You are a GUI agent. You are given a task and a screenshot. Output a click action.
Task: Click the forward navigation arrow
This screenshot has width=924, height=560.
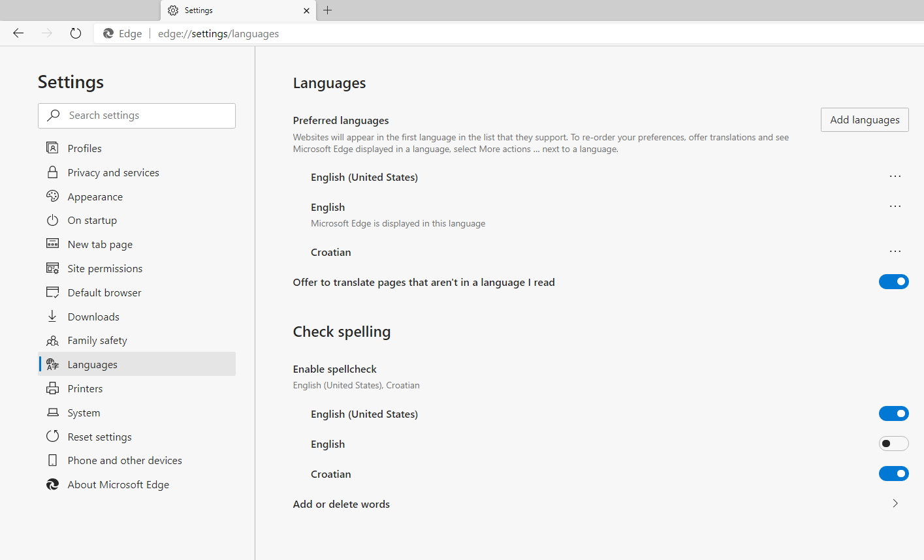tap(47, 33)
